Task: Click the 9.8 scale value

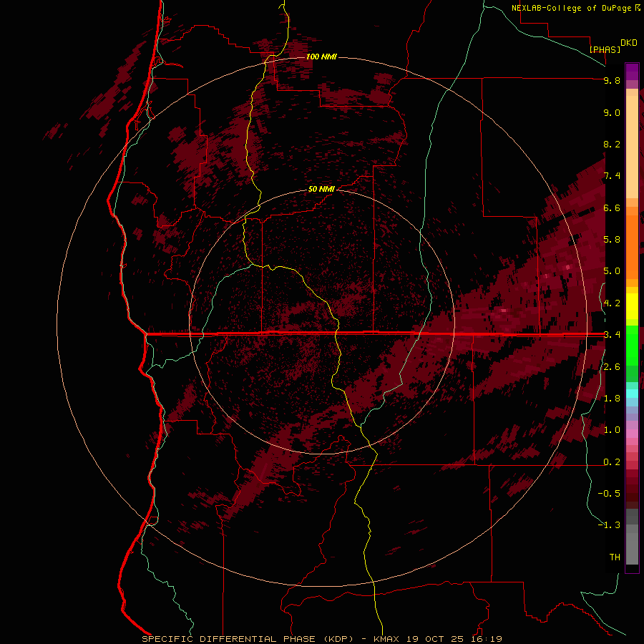Action: tap(612, 80)
